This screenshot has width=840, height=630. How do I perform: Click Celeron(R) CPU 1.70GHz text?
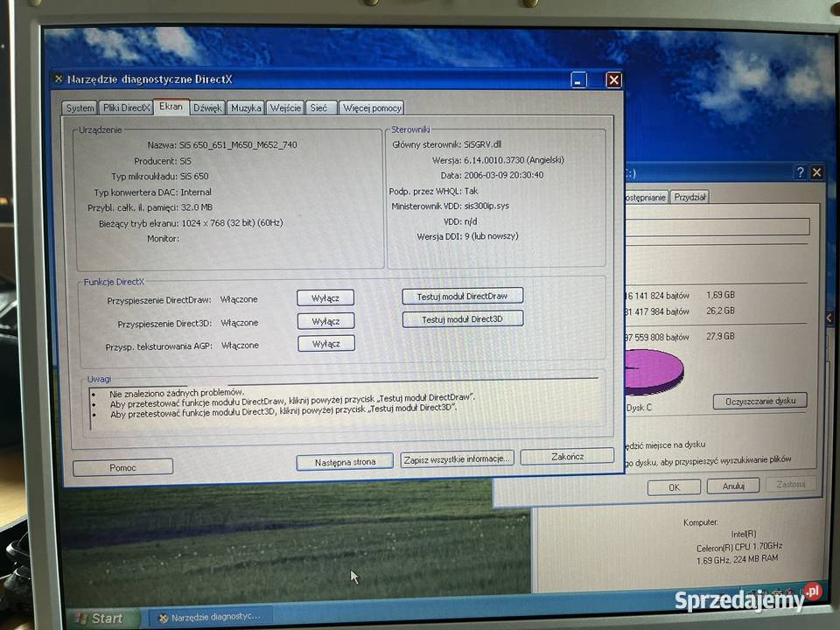[739, 547]
